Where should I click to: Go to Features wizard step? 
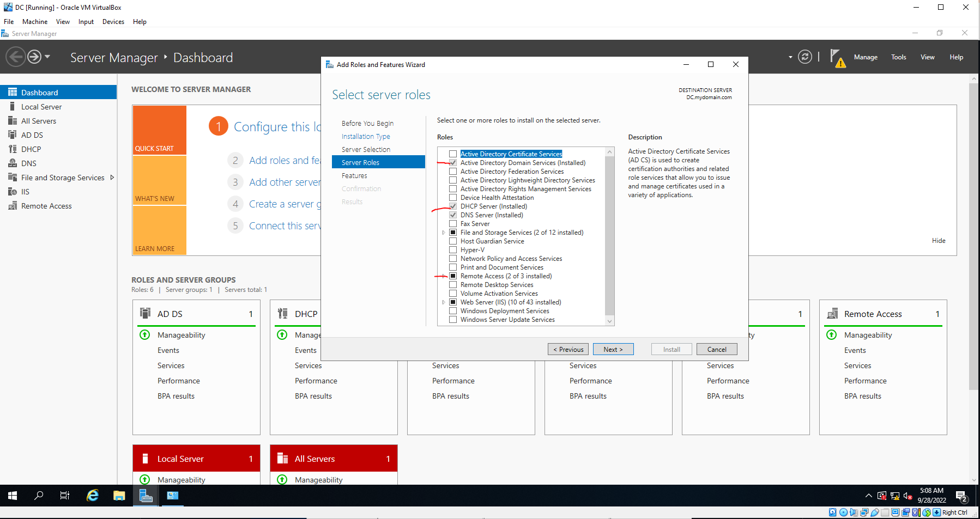pos(354,176)
